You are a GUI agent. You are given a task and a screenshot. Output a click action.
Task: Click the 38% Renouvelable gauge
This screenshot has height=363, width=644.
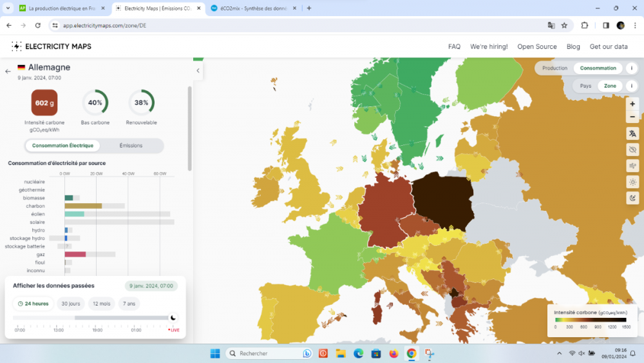[141, 103]
